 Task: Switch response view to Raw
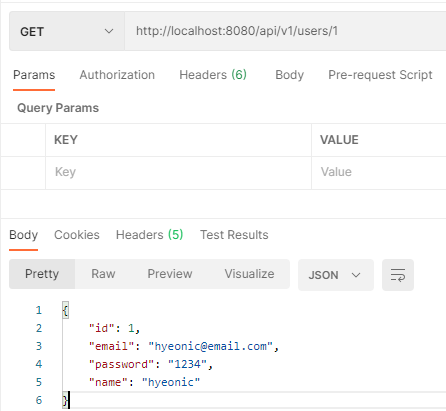pos(103,274)
